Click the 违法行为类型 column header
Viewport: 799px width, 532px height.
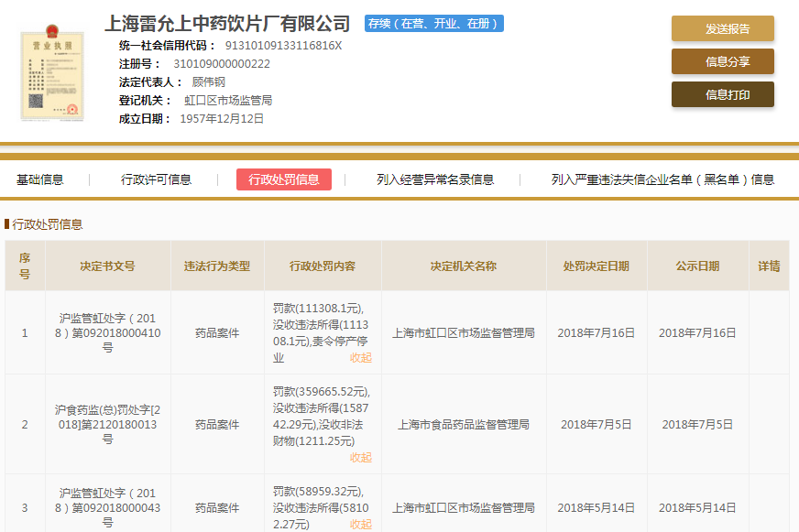[x=217, y=266]
